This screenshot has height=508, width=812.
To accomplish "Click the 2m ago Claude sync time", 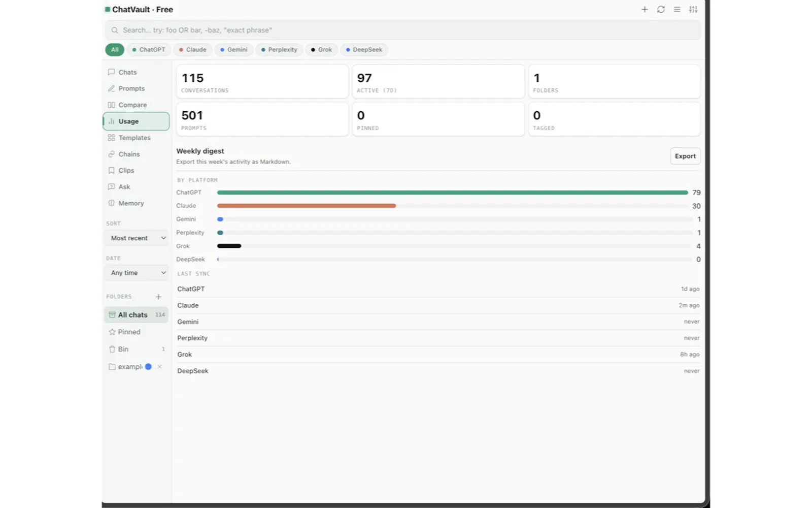I will tap(689, 305).
